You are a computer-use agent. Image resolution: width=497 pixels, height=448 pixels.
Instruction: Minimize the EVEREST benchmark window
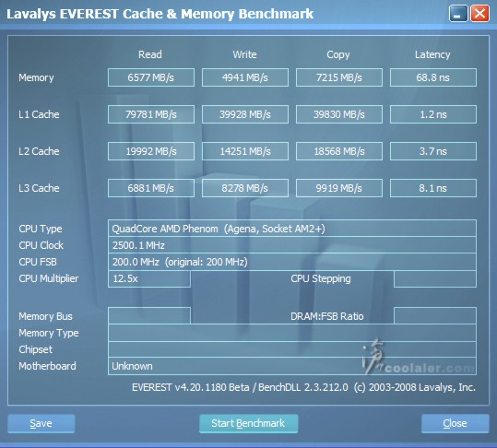(x=458, y=14)
